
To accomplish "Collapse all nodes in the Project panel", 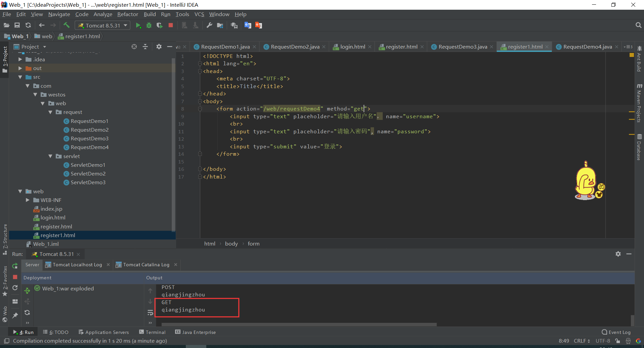I will [x=145, y=47].
